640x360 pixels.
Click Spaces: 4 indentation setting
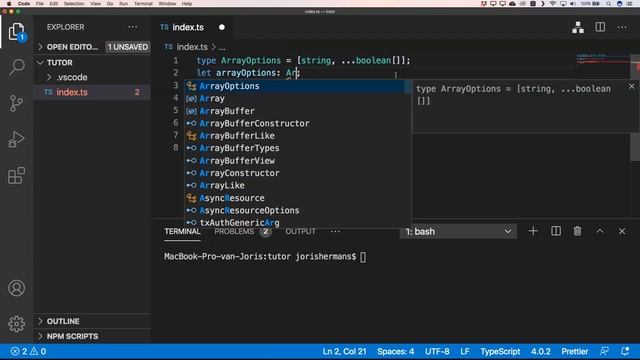click(x=396, y=351)
